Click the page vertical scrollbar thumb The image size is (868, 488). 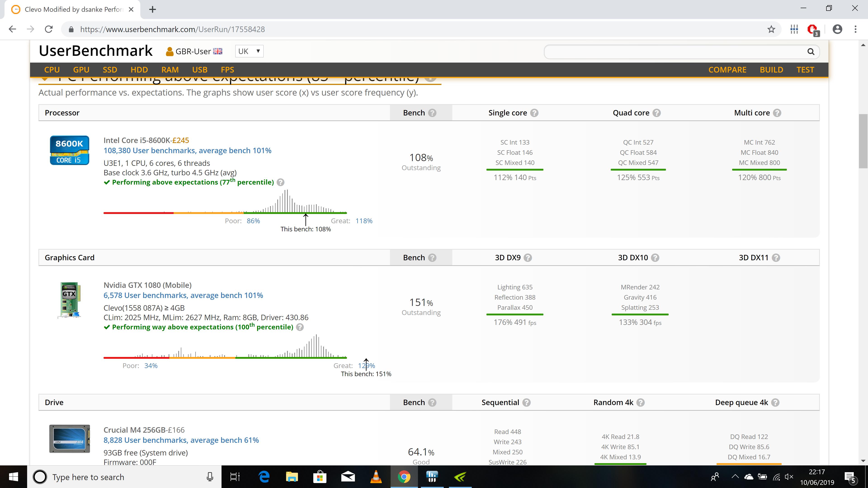coord(863,141)
